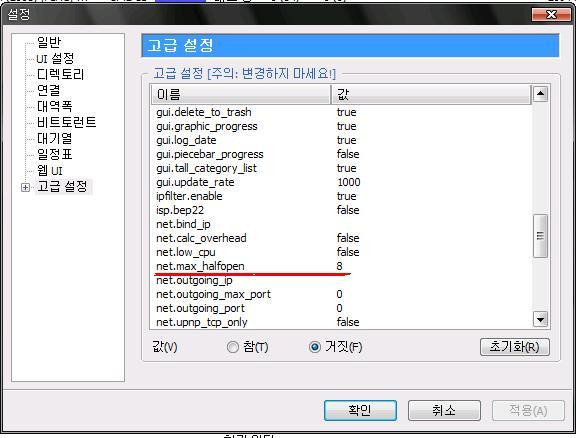
Task: Open the 연결 settings category
Action: (49, 90)
